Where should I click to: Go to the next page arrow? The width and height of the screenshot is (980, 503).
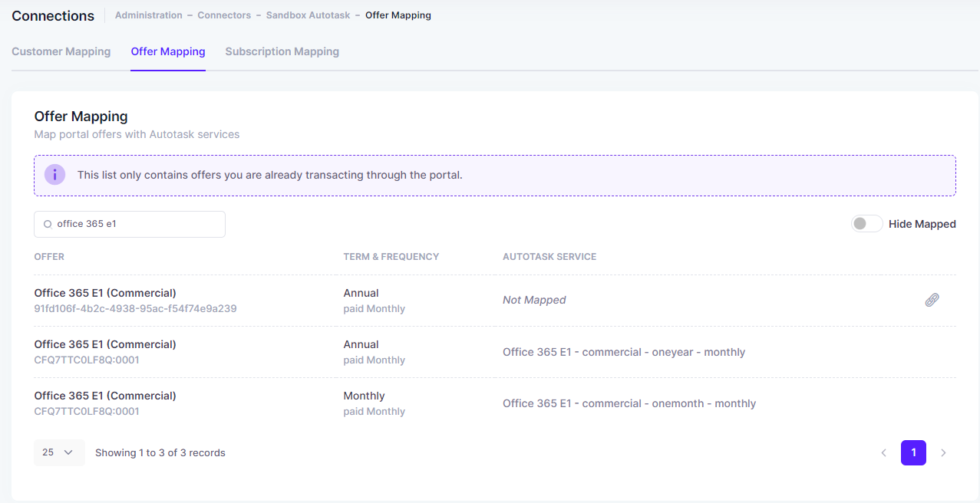tap(943, 452)
